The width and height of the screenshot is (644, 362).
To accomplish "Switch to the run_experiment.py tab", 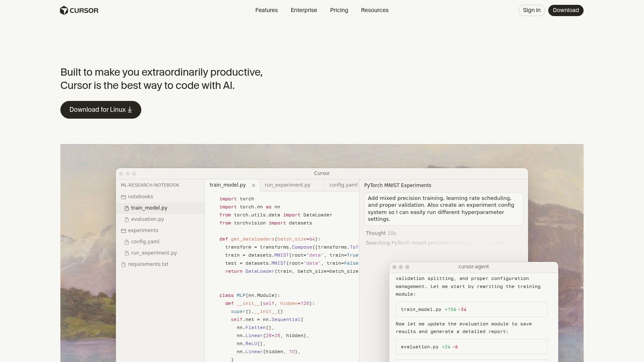I will click(287, 185).
